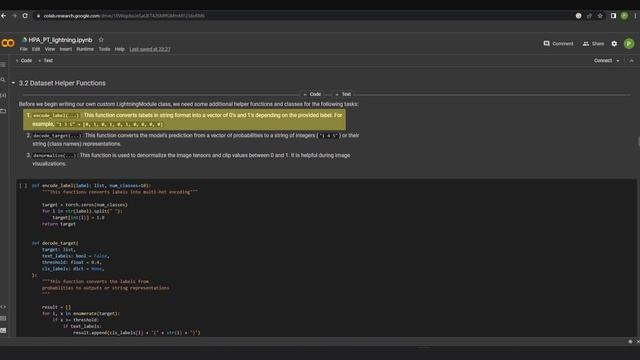This screenshot has width=640, height=360.
Task: Open Colab settings gear
Action: (614, 43)
